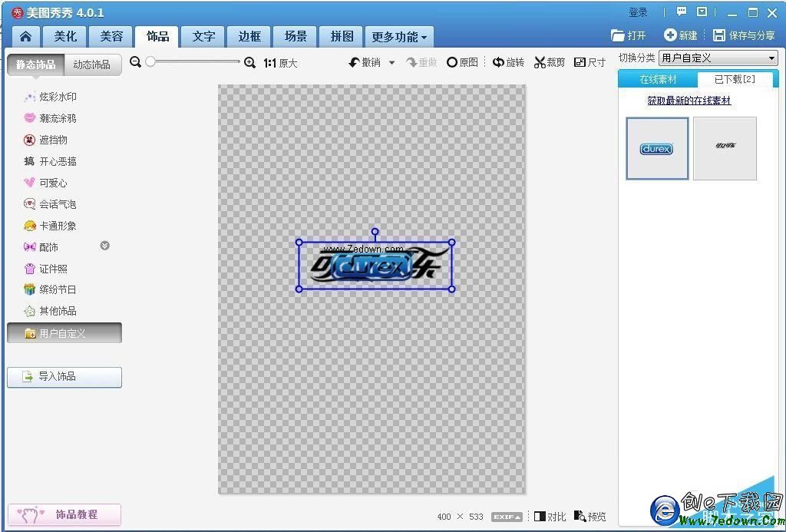Switch to the 文字 tab
The width and height of the screenshot is (786, 532).
203,37
